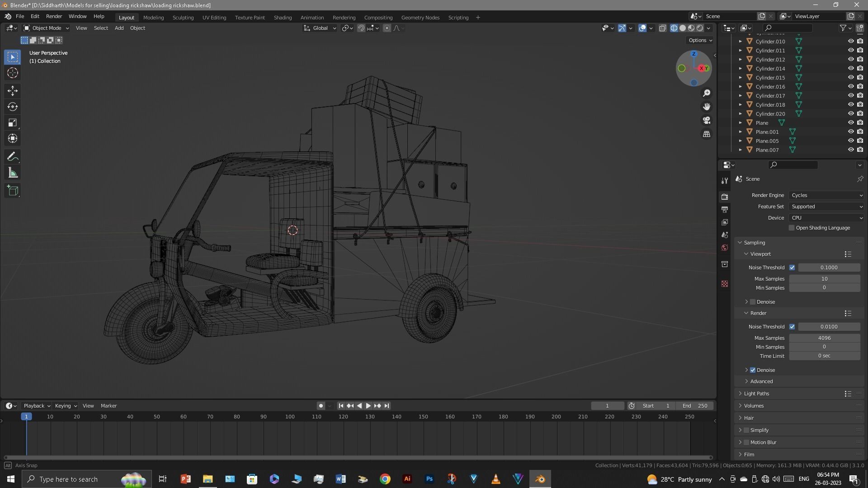Screen dimensions: 868x488
Task: Activate the Select Box tool
Action: click(x=13, y=57)
